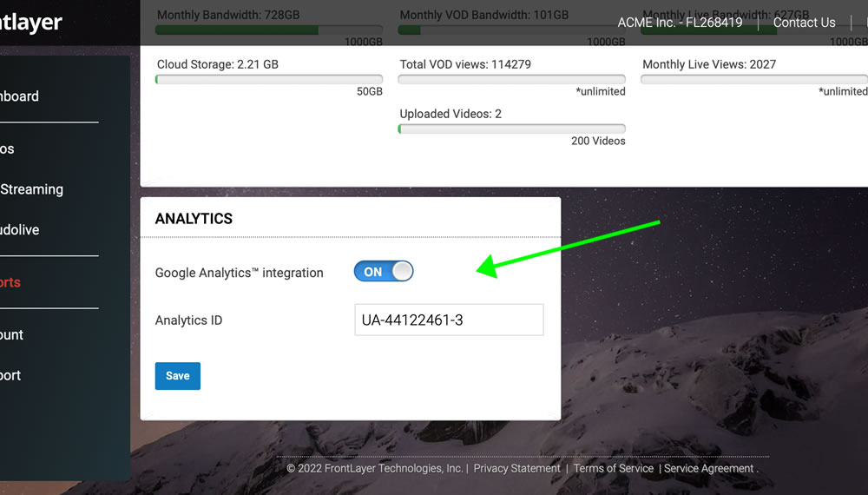The height and width of the screenshot is (495, 868).
Task: Click the 'Monthly Live Views: 2027' text
Action: pos(709,64)
